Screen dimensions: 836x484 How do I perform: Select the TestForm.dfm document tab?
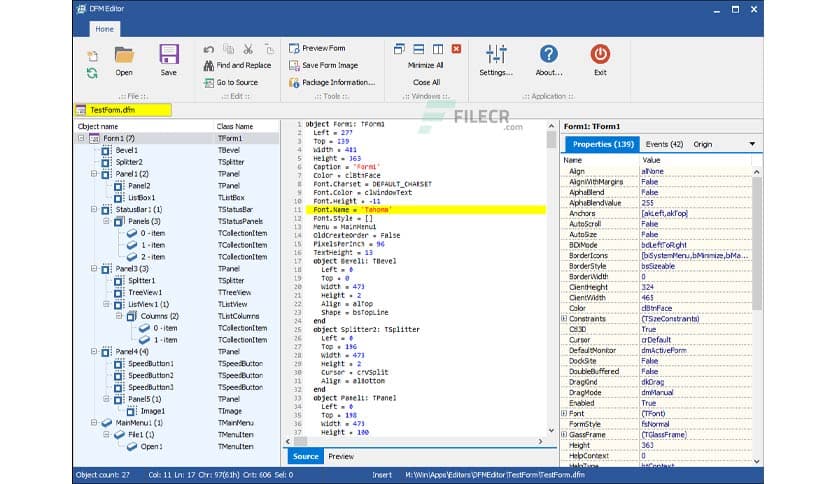click(123, 110)
